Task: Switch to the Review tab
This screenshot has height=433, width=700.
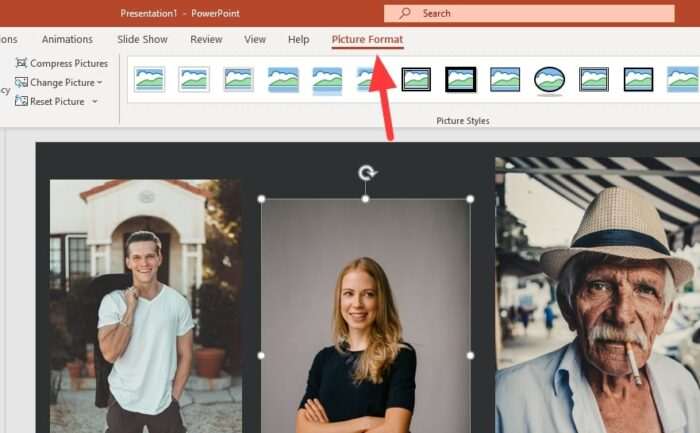Action: 206,39
